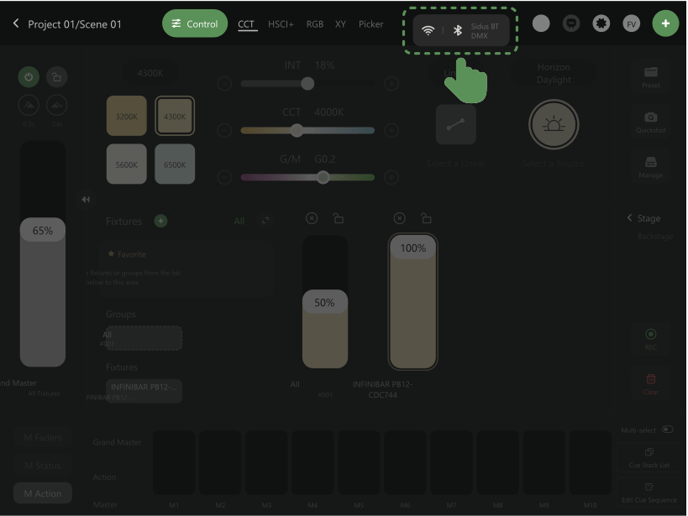Open the FV user profile icon
This screenshot has height=516, width=688.
coord(631,24)
